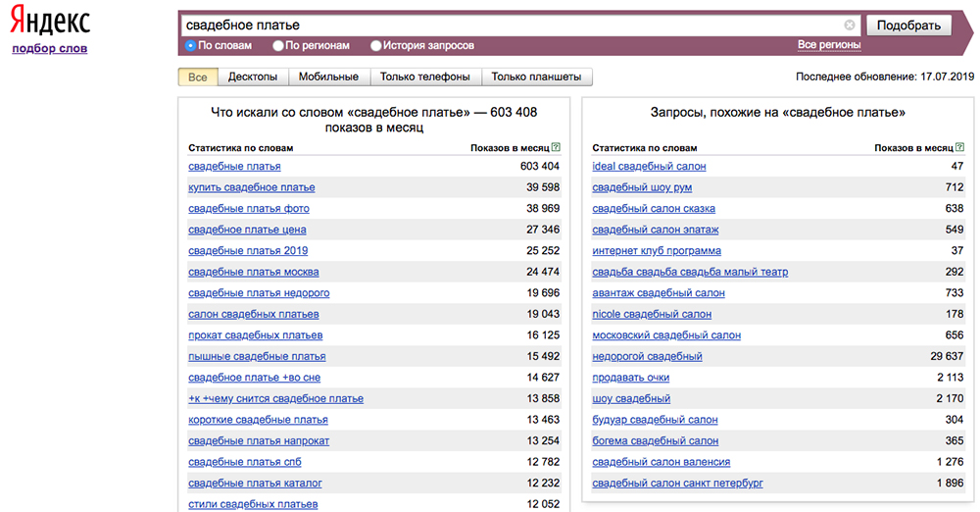Screen dimensions: 980x512
Task: Click the 'Подобрать' button
Action: click(908, 26)
